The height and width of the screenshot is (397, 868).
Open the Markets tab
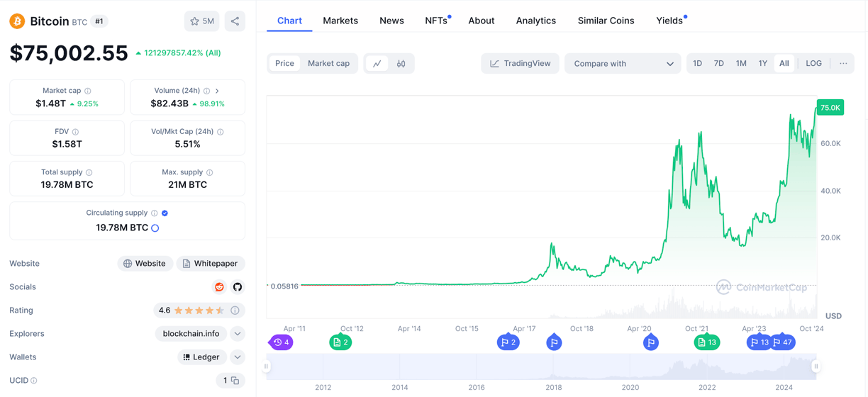340,21
